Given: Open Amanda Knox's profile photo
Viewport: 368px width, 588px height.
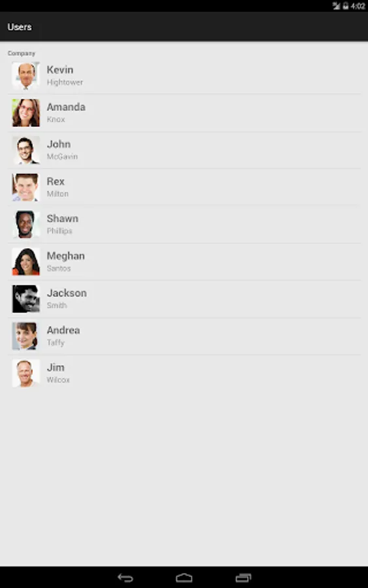Looking at the screenshot, I should click(x=26, y=113).
